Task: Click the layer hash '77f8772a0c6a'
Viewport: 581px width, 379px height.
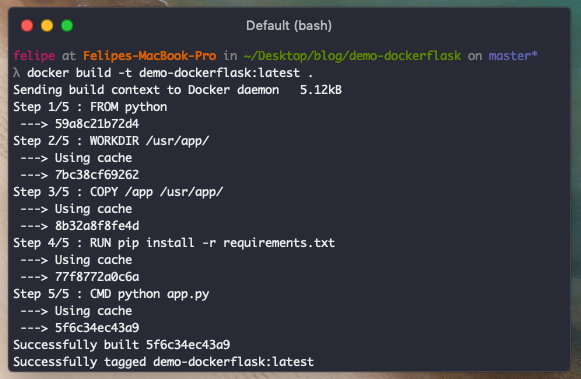Action: click(x=97, y=277)
